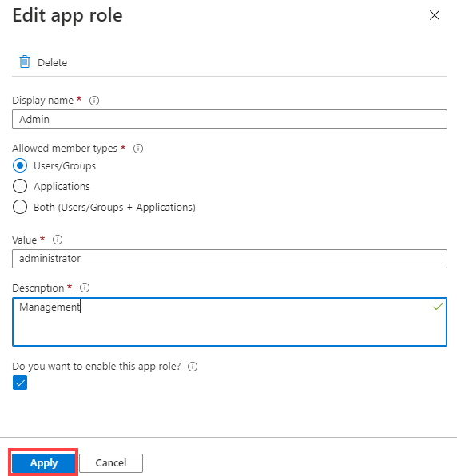Click the Apply button
Viewport: 457px width, 476px height.
point(44,462)
